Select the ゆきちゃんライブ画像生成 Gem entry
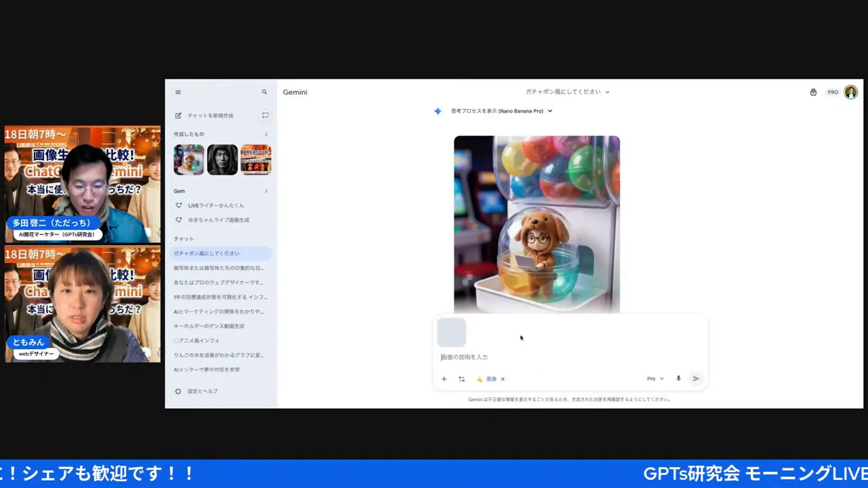Screen dimensions: 868x488 point(218,220)
